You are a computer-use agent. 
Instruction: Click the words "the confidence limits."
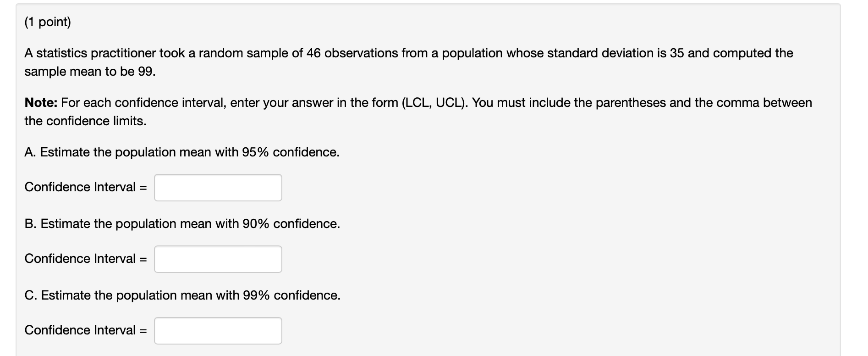point(85,121)
